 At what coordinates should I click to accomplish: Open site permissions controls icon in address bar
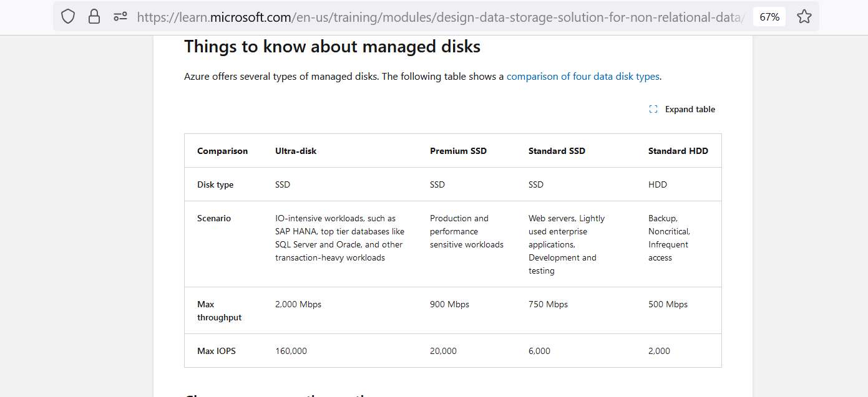(120, 16)
